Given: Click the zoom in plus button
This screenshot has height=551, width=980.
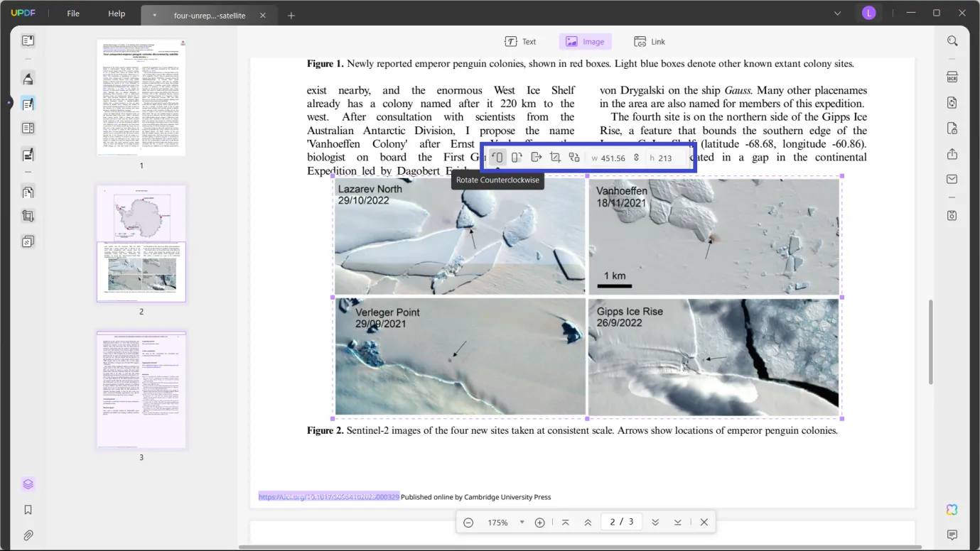Looking at the screenshot, I should pyautogui.click(x=540, y=523).
